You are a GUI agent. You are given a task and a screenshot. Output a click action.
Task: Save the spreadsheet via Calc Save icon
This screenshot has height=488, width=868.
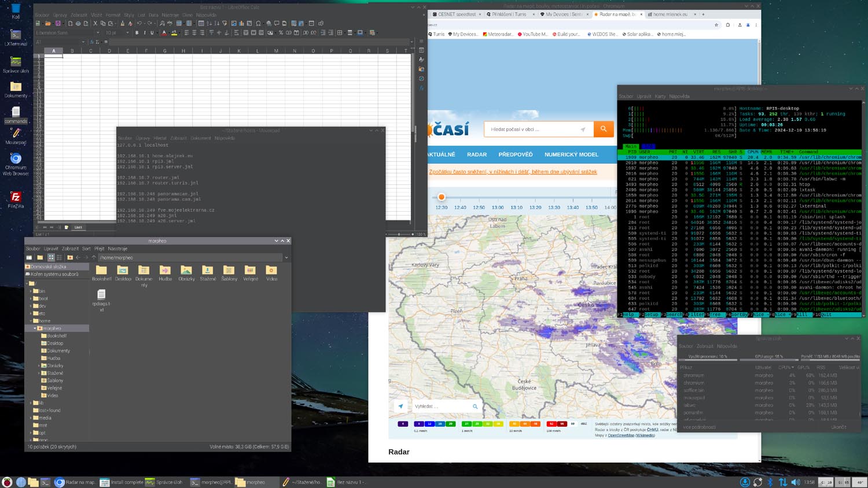57,24
